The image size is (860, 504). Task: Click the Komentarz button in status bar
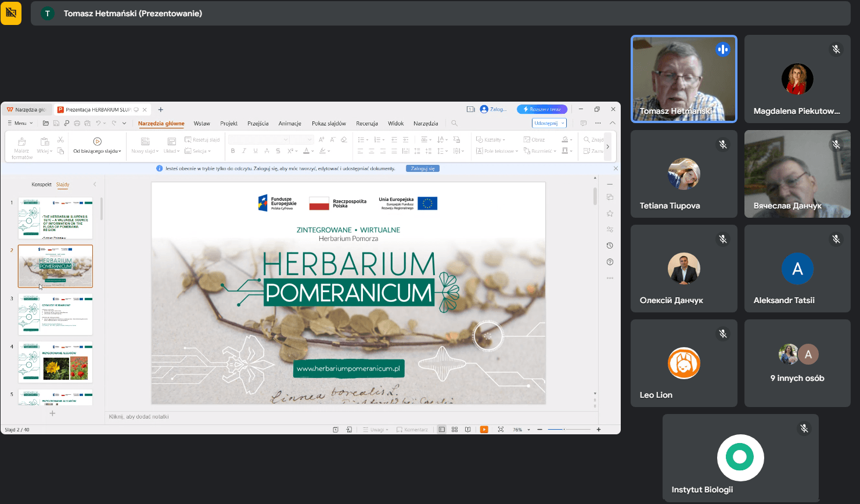pyautogui.click(x=412, y=430)
